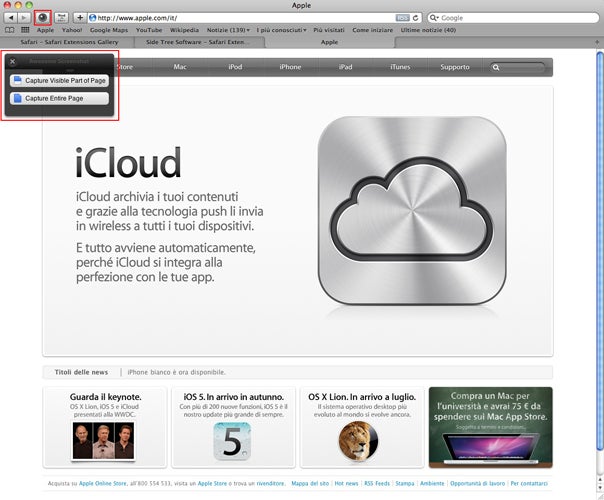Click the add bookmark plus button

(79, 18)
